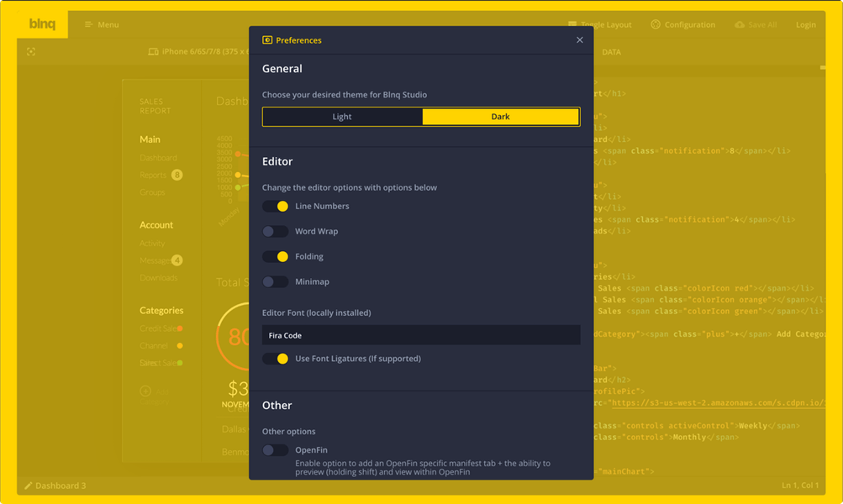
Task: Click the Editor section heading
Action: point(277,162)
